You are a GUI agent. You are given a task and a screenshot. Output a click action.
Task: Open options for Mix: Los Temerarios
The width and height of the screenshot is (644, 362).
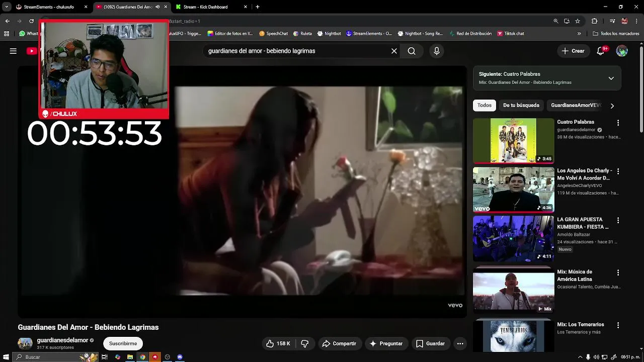point(618,325)
